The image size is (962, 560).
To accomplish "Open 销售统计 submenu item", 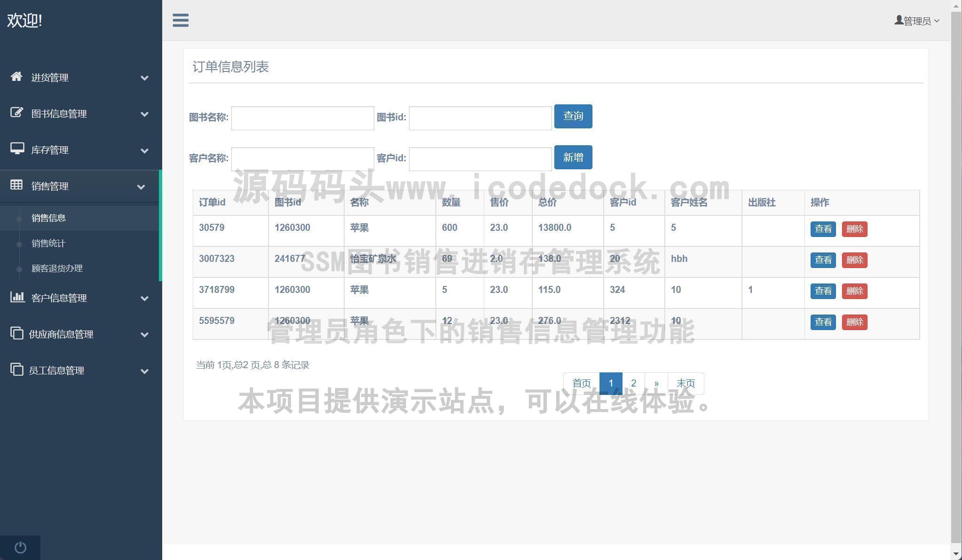I will click(48, 244).
